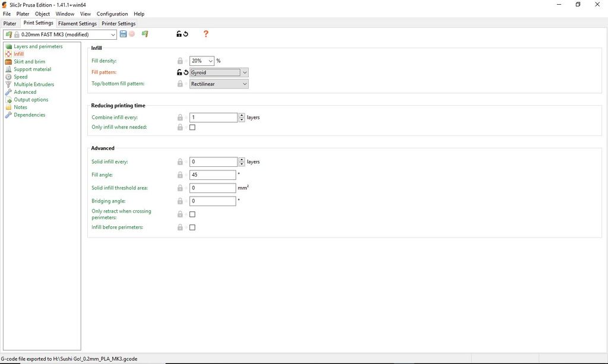Viewport: 608px width, 364px height.
Task: Select Speed in the settings tree
Action: pyautogui.click(x=21, y=77)
